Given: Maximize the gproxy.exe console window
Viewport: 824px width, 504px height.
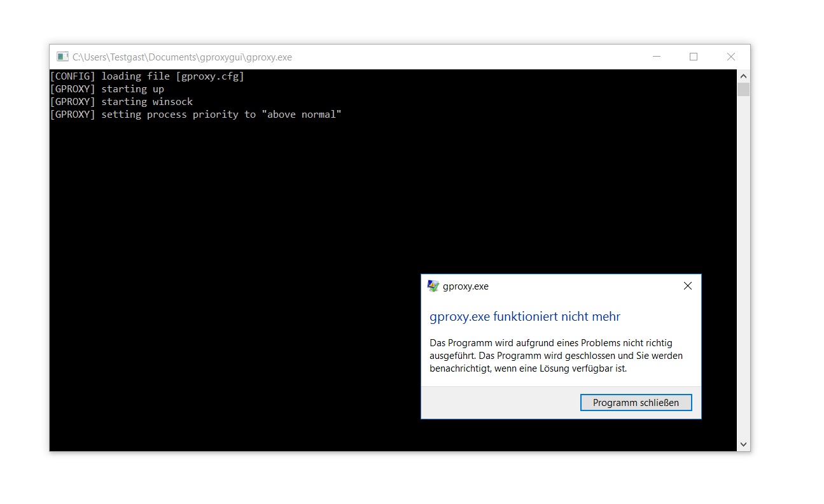Looking at the screenshot, I should click(x=694, y=57).
